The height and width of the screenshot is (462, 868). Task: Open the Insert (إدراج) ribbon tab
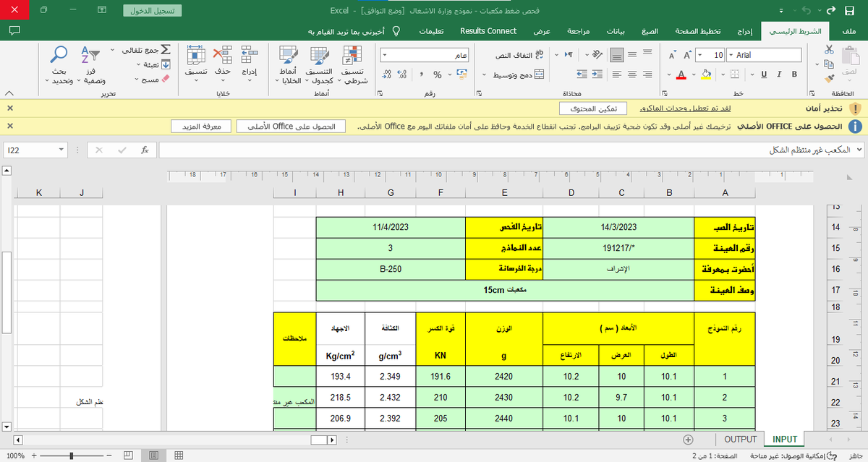coord(744,31)
